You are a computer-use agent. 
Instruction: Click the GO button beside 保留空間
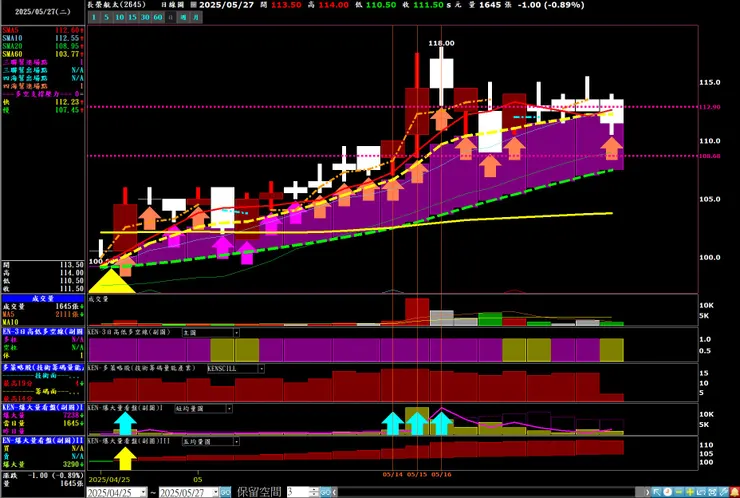pos(326,492)
